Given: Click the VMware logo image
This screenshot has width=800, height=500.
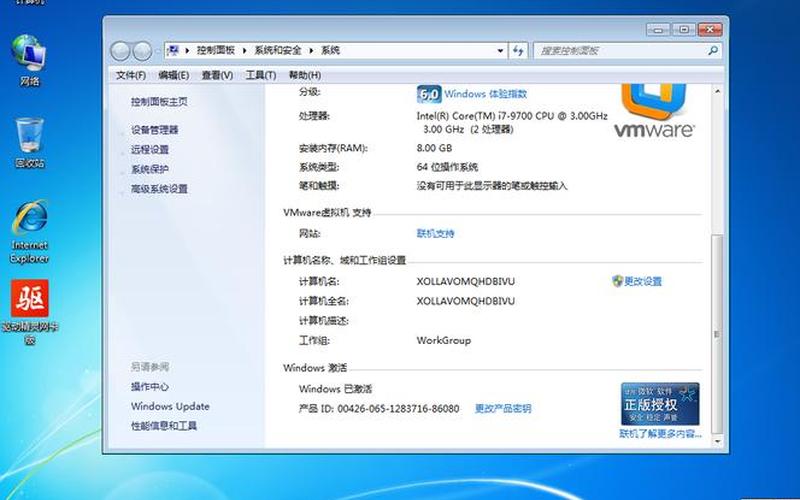Looking at the screenshot, I should pyautogui.click(x=654, y=112).
